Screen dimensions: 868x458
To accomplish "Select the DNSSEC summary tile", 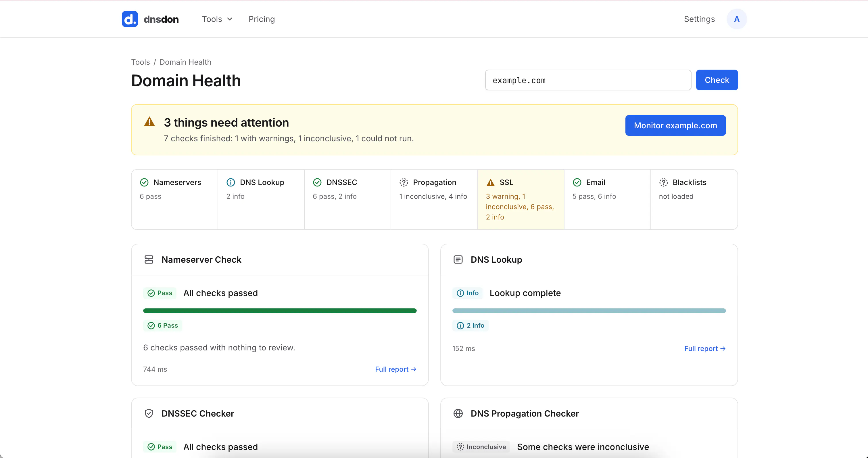I will click(x=347, y=199).
